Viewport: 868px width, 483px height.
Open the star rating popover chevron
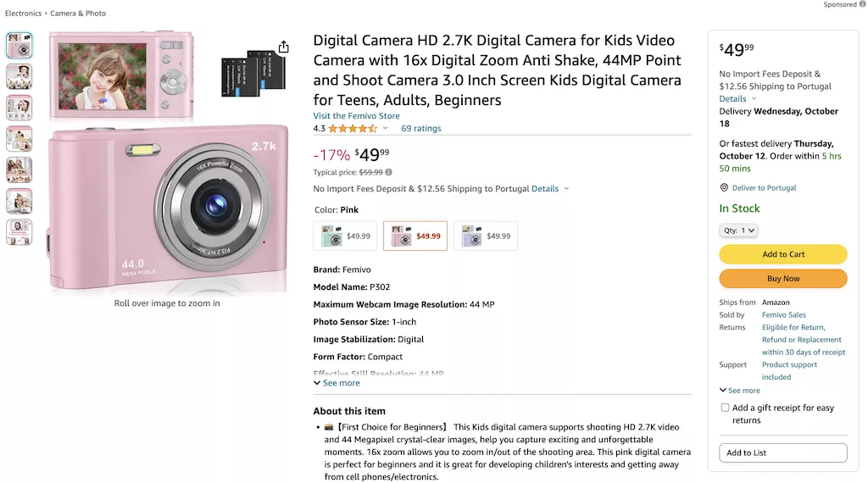(386, 128)
